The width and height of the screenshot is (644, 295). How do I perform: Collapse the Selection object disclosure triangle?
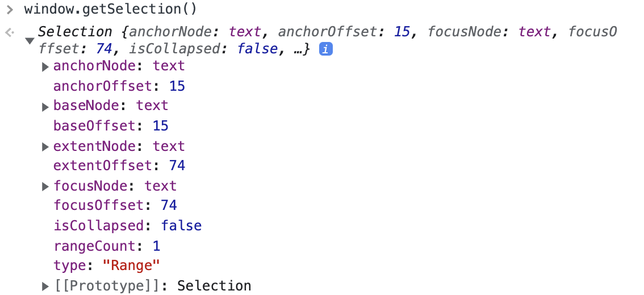tap(30, 41)
